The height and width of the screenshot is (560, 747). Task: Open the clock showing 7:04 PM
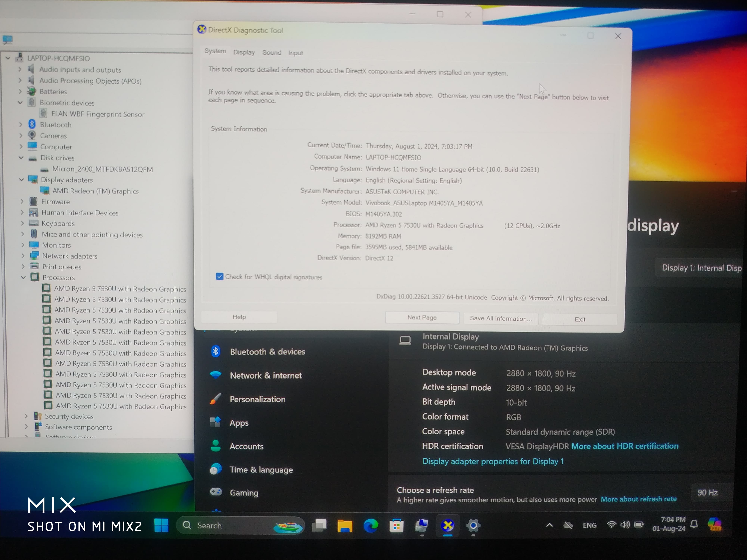coord(669,524)
